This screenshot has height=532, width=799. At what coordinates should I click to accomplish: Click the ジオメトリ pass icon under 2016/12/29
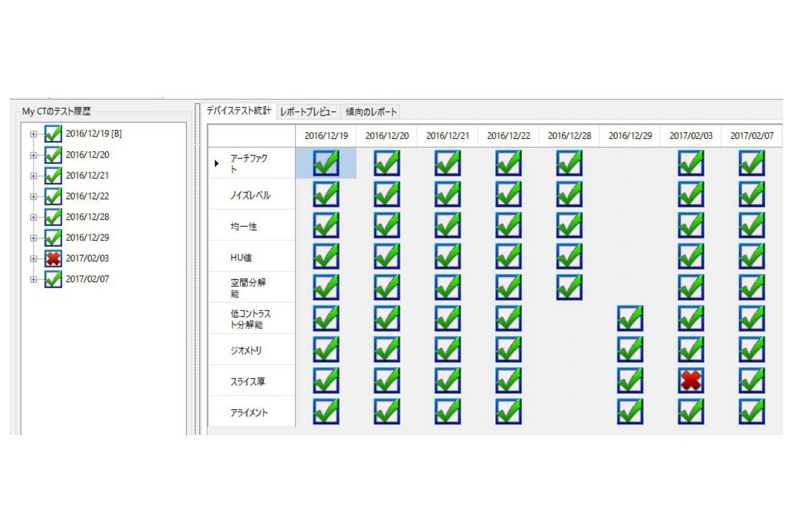(x=630, y=350)
